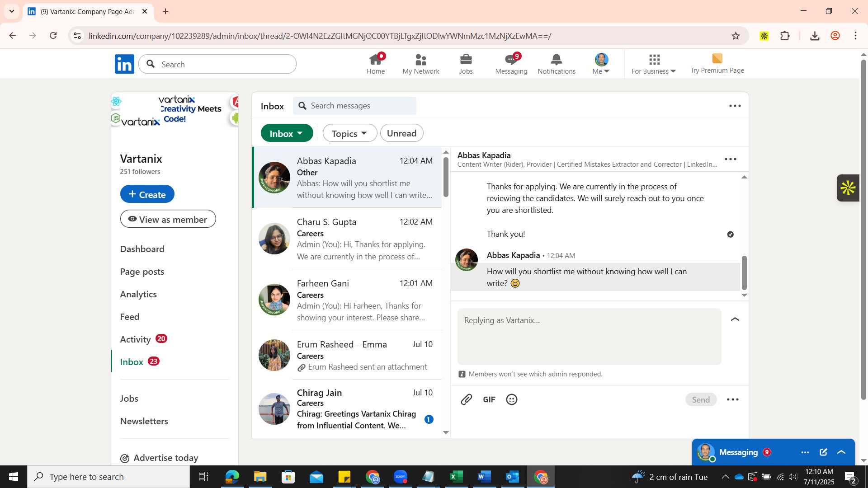Open Chirag Jain conversation
The image size is (868, 488).
point(347,409)
